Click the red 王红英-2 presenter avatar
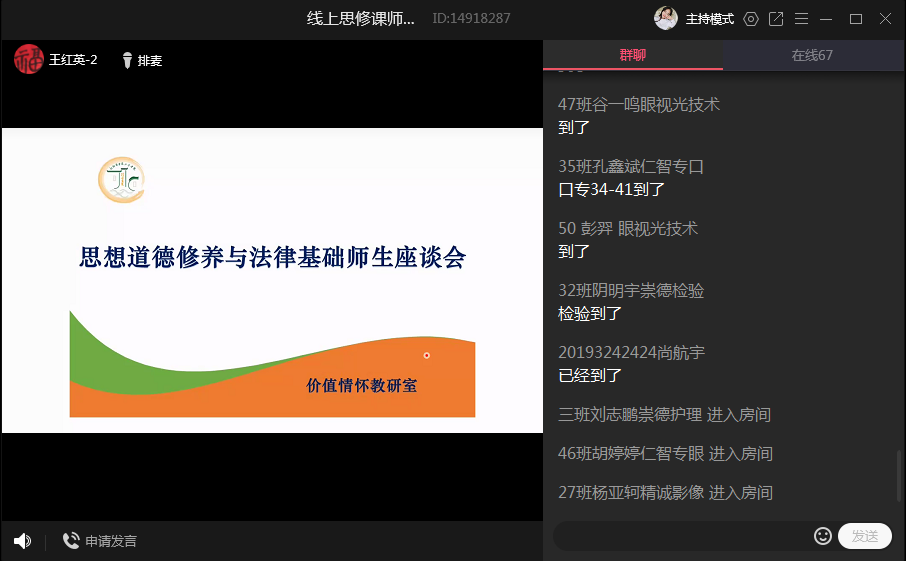Screen dimensions: 906x561 28,60
